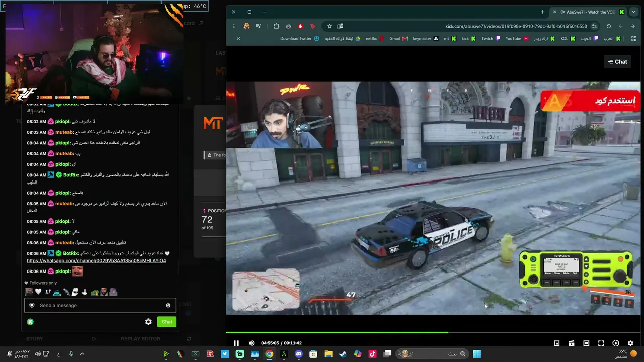Image resolution: width=644 pixels, height=362 pixels.
Task: Open chat settings gear icon
Action: [x=148, y=322]
